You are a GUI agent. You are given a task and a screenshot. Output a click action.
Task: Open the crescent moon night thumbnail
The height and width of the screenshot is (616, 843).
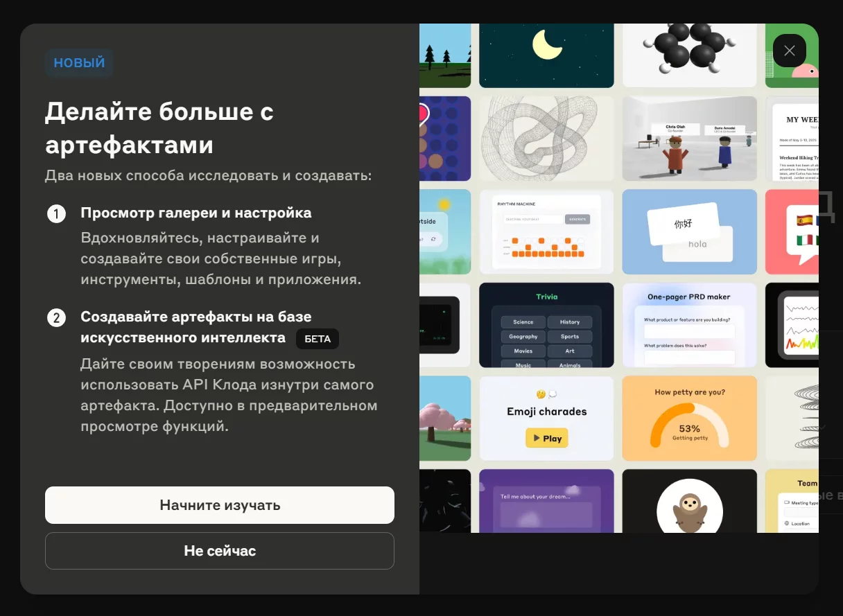[546, 54]
